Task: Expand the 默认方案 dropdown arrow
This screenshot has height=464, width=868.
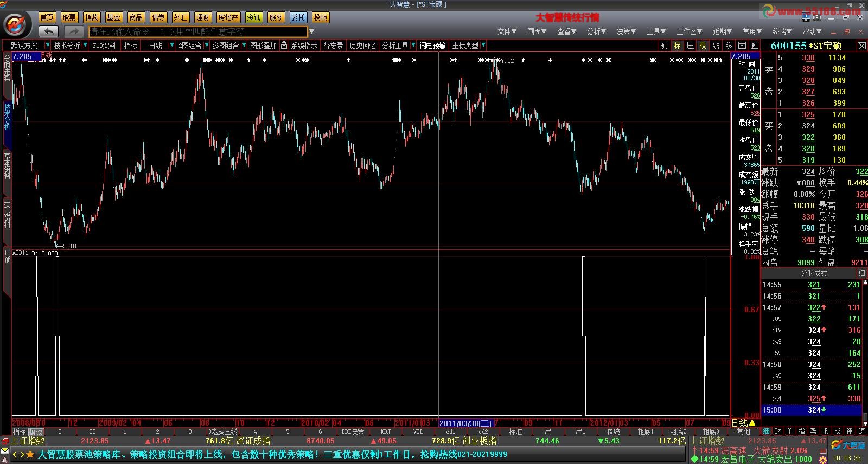Action: (x=48, y=46)
